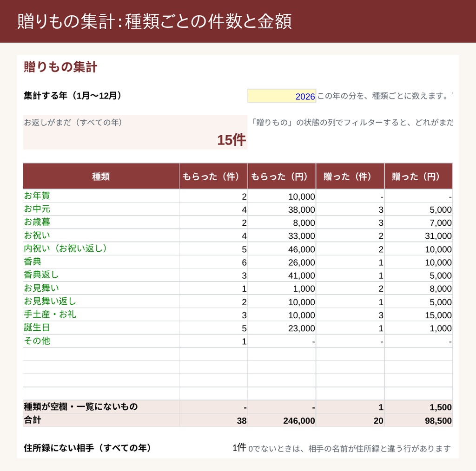Select the total 98,500 cell
Screen dimensions: 476x471
pyautogui.click(x=418, y=420)
